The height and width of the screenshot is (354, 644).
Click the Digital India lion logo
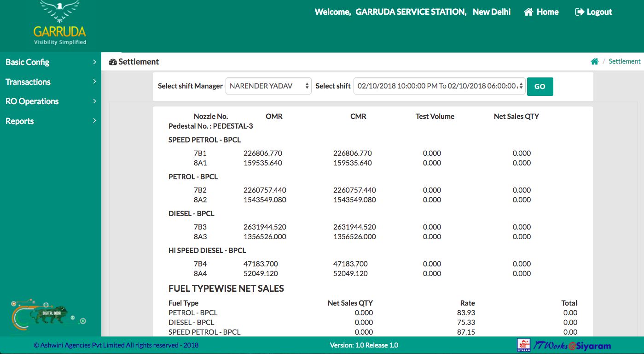coord(48,314)
